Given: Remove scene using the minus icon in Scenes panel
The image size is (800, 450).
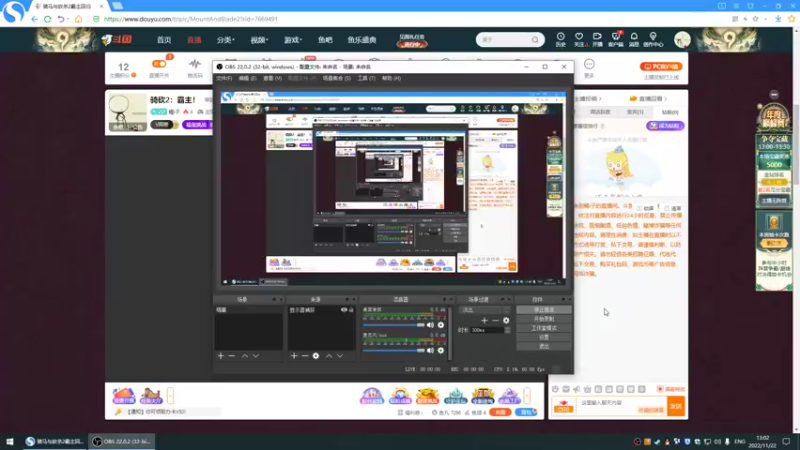Looking at the screenshot, I should (232, 356).
